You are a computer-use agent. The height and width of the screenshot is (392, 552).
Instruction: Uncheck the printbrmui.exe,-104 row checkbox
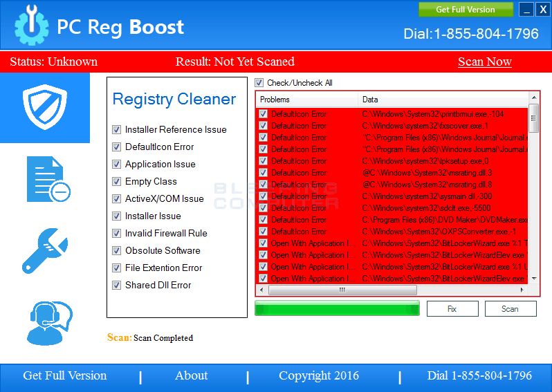[263, 114]
